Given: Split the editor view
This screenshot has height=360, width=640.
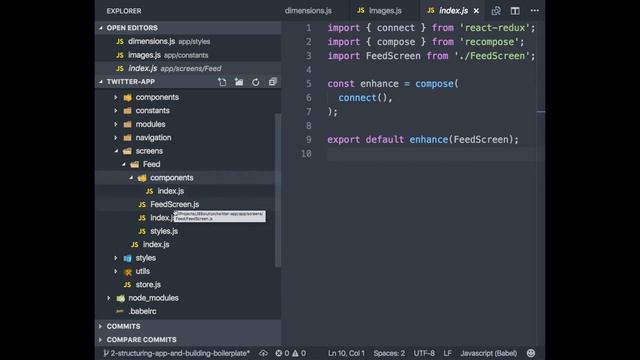Looking at the screenshot, I should pyautogui.click(x=515, y=11).
